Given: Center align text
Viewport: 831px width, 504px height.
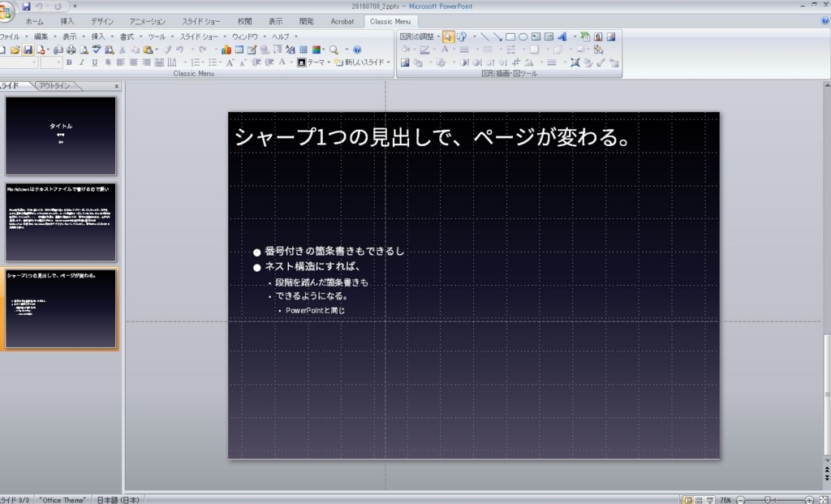Looking at the screenshot, I should pyautogui.click(x=134, y=62).
